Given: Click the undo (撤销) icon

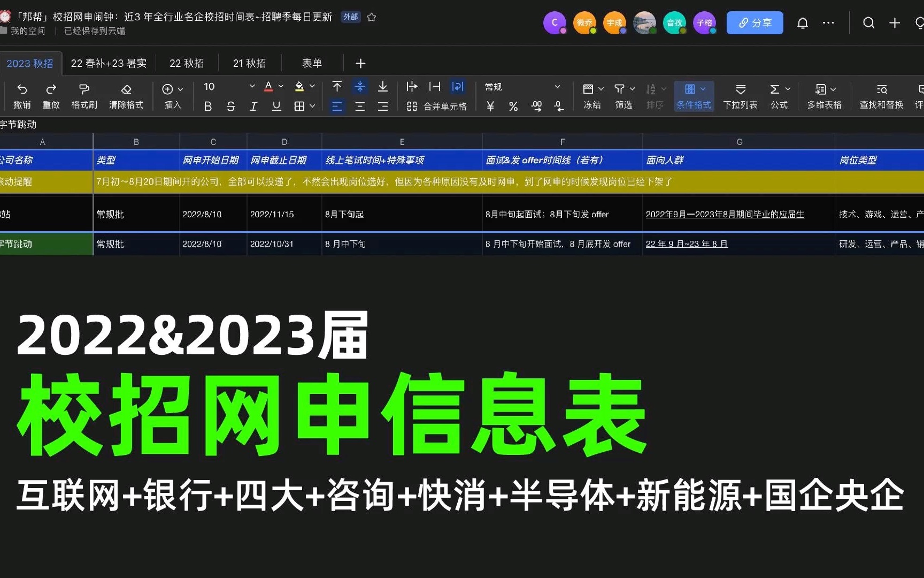Looking at the screenshot, I should click(x=22, y=89).
